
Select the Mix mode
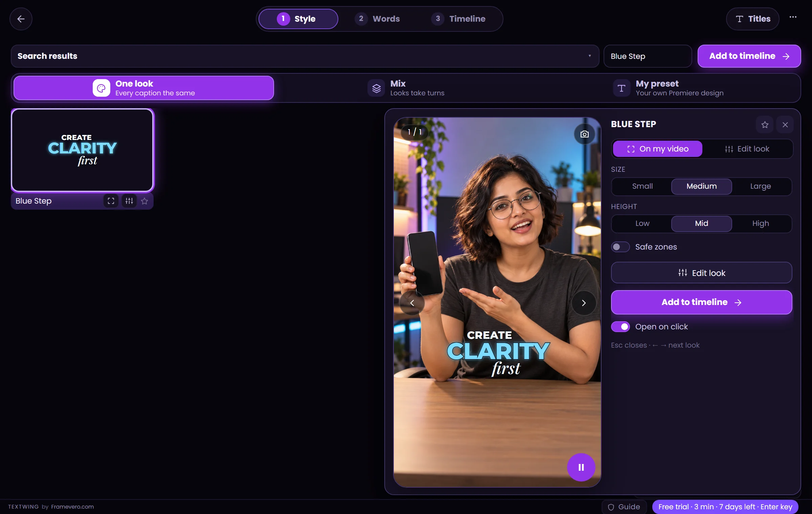tap(406, 88)
